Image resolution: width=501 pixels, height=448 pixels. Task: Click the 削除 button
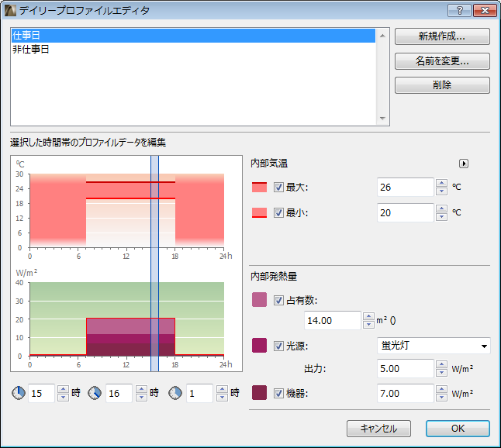442,85
